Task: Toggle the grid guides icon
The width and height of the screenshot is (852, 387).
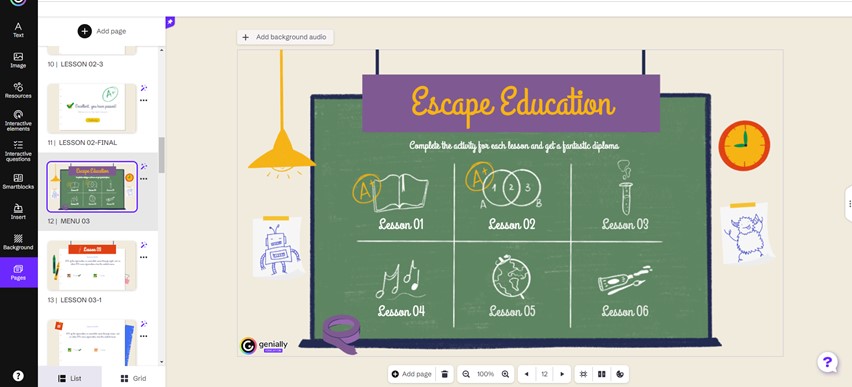Action: point(584,374)
